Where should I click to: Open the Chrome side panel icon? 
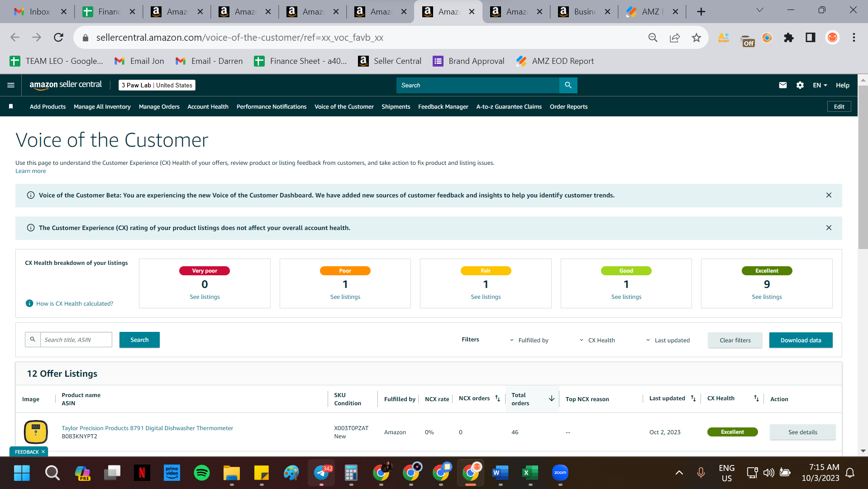click(x=810, y=38)
